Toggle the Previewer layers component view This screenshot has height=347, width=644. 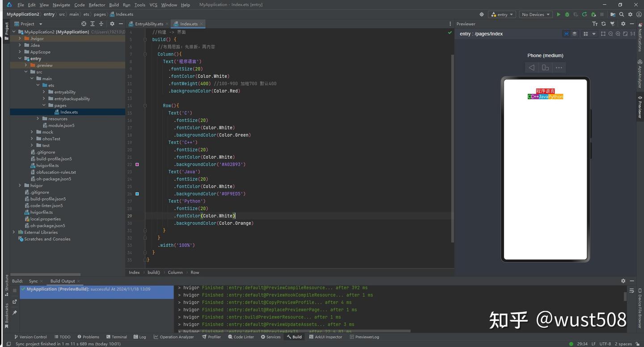(x=575, y=34)
